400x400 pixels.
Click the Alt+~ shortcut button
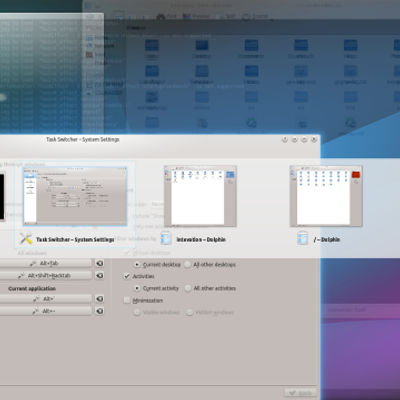pos(45,311)
